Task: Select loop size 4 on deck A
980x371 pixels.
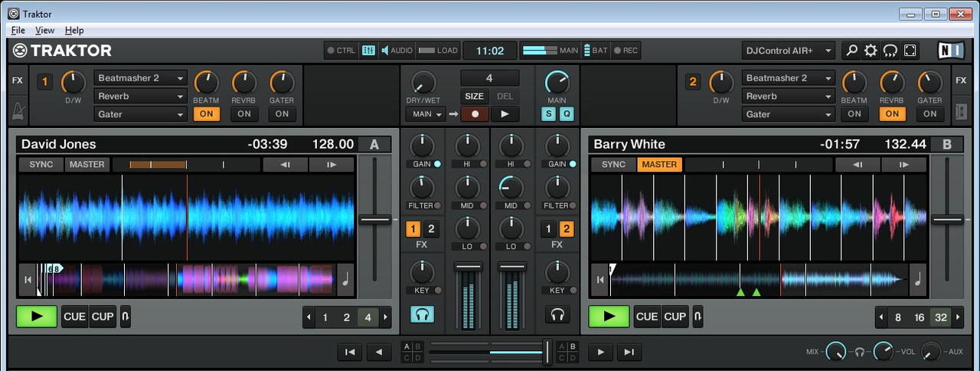Action: (368, 317)
